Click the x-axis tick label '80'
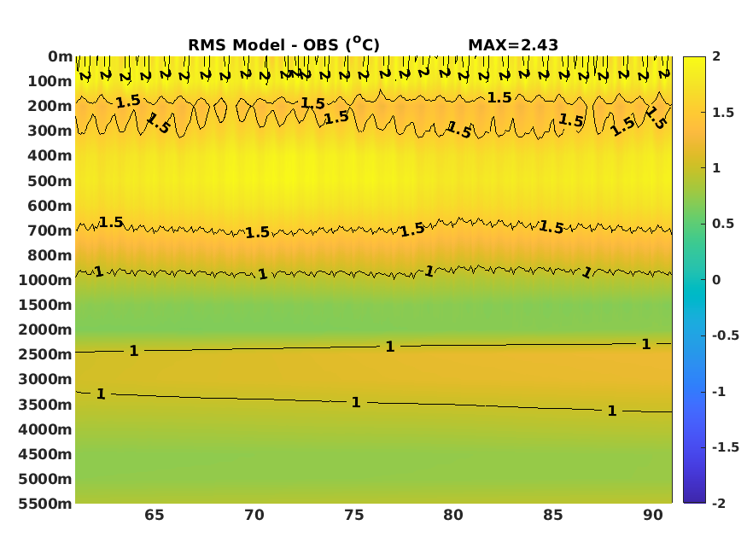Screen dimensions: 747x560 (x=453, y=516)
